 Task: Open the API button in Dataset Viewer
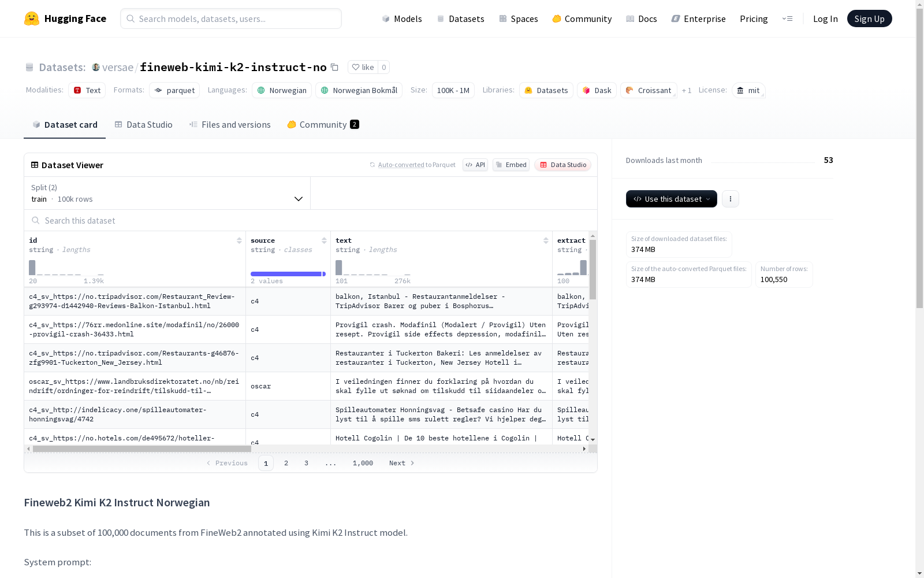click(x=475, y=165)
